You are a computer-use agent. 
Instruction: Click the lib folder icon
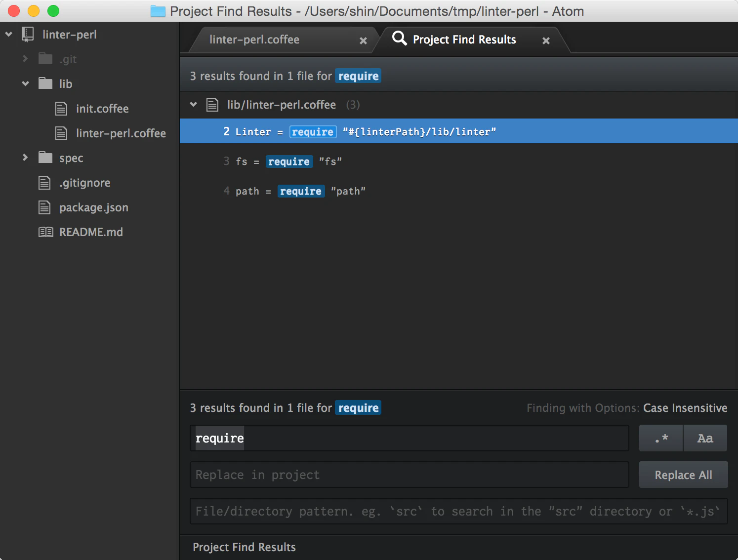pyautogui.click(x=45, y=83)
